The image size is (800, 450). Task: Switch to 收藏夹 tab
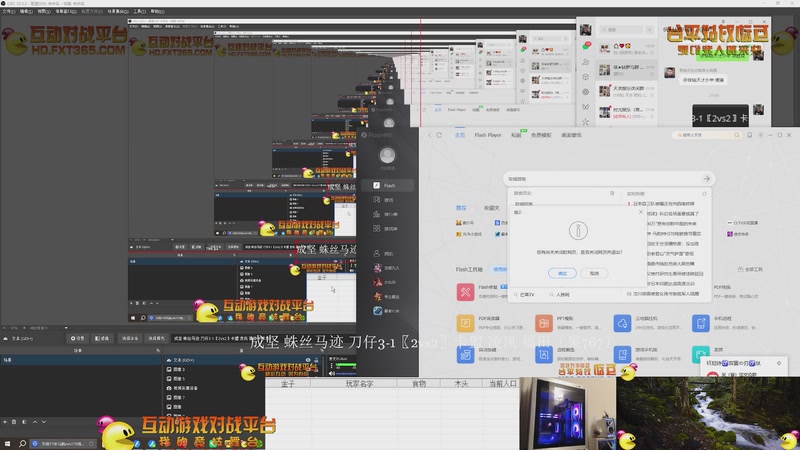[x=491, y=208]
